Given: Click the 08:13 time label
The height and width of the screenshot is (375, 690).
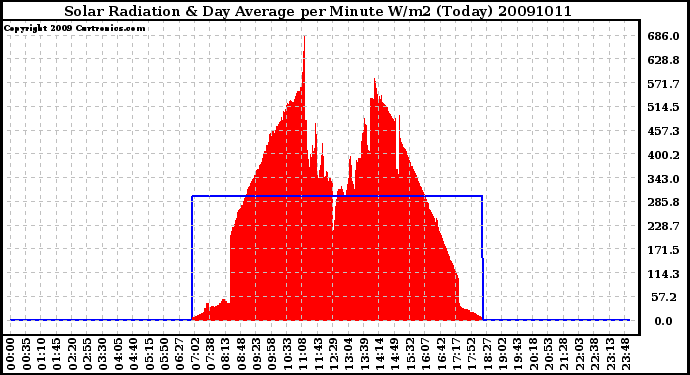Looking at the screenshot, I should click(x=226, y=354).
